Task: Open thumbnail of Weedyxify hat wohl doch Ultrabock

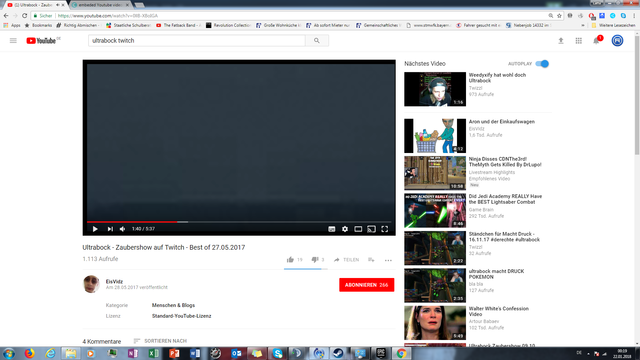Action: pyautogui.click(x=435, y=89)
